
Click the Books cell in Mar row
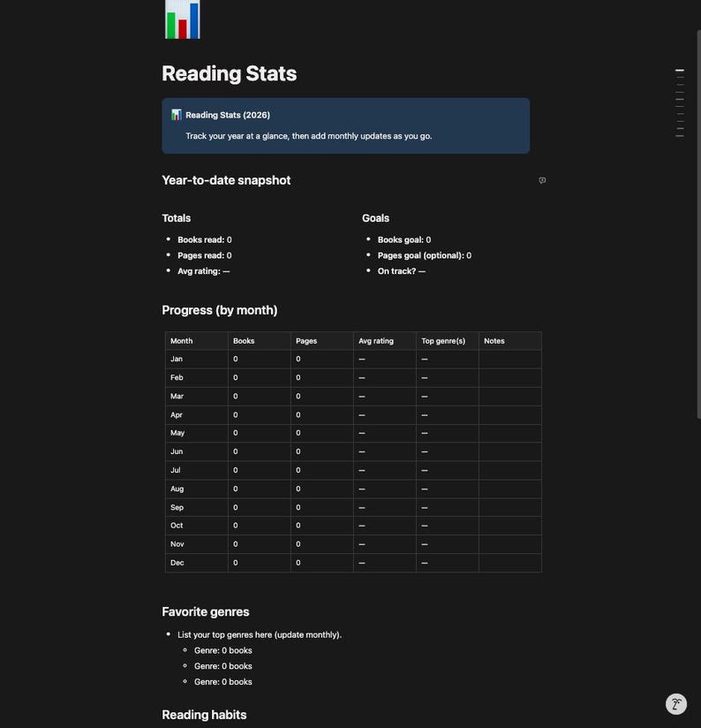260,396
